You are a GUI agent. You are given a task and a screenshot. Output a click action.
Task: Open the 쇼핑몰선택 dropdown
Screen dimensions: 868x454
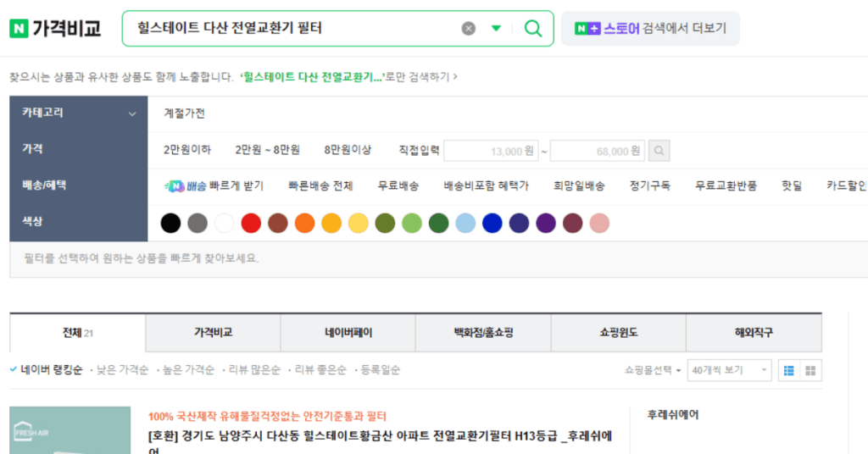point(653,370)
